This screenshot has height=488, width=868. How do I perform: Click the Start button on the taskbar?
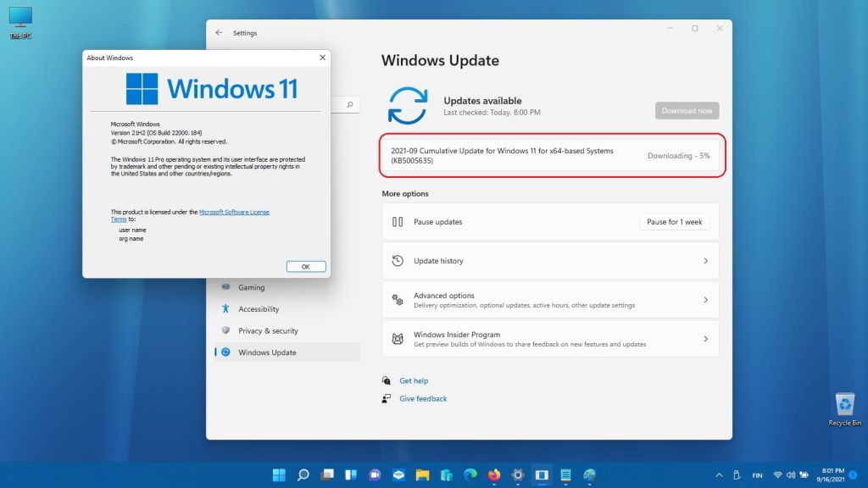tap(279, 475)
